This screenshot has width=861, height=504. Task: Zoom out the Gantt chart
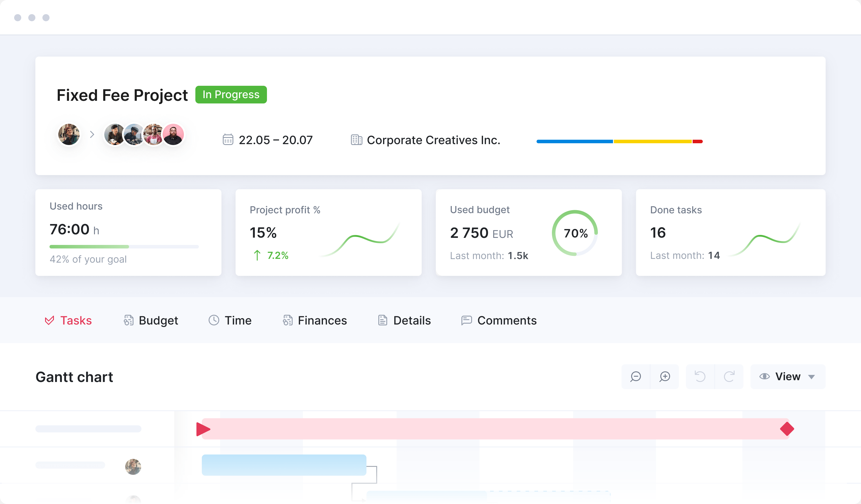[x=636, y=377]
